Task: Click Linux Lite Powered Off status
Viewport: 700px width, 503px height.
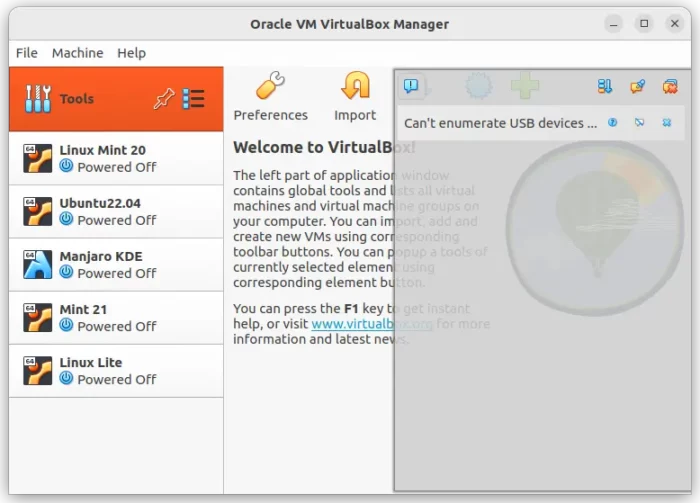Action: pyautogui.click(x=108, y=379)
